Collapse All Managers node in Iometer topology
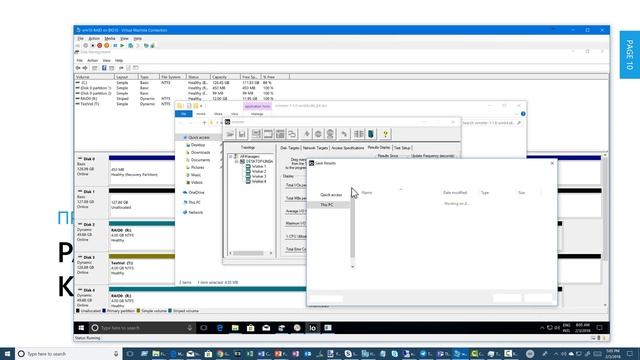This screenshot has height=360, width=640. click(231, 156)
